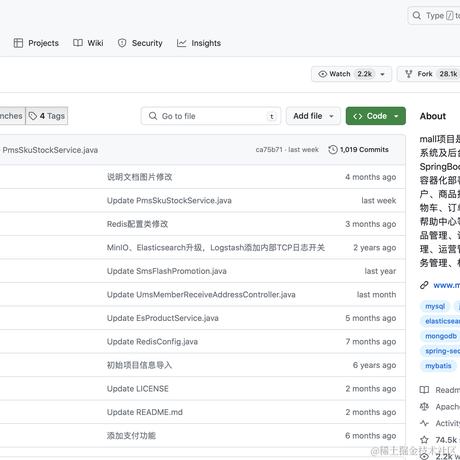Click the Security shield icon

pyautogui.click(x=122, y=43)
